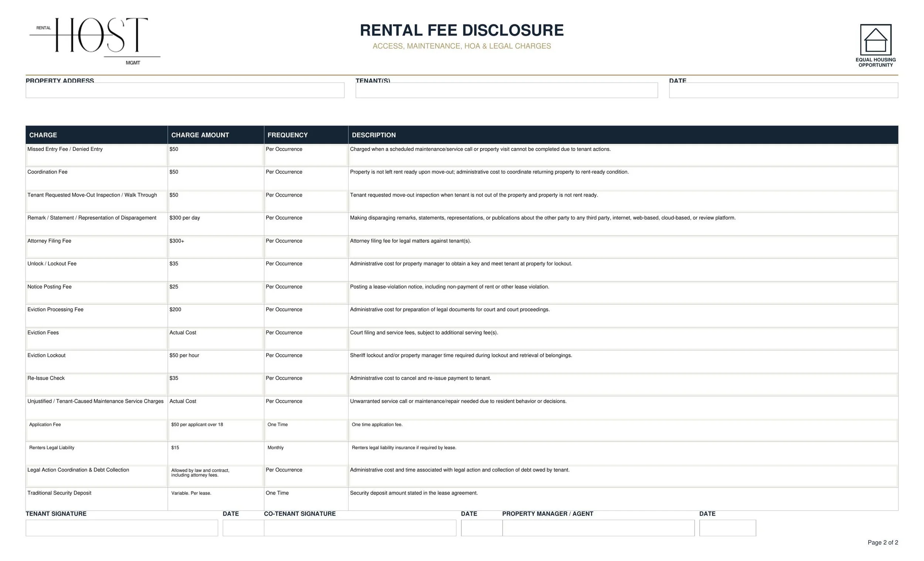Select the 'Eviction Lockout' charge cell
This screenshot has height=561, width=924.
point(97,361)
